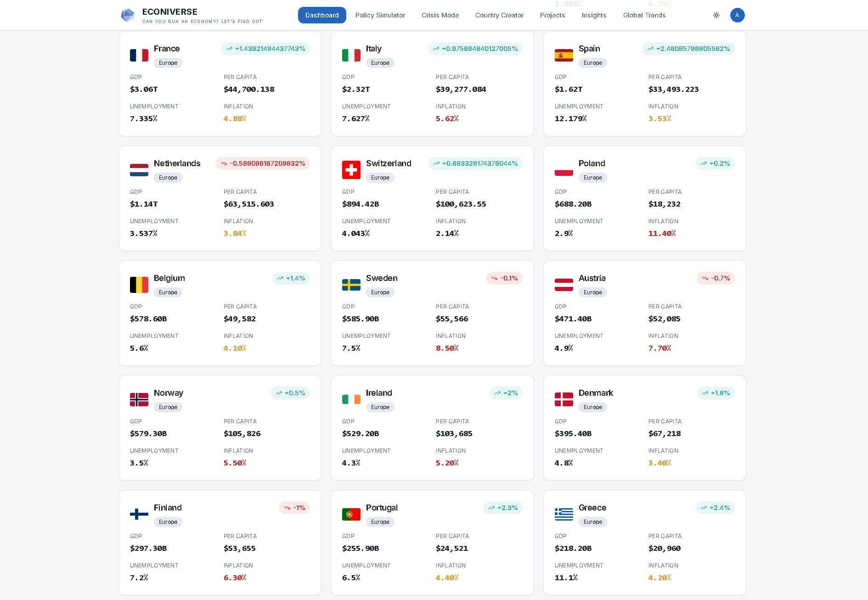This screenshot has height=600, width=868.
Task: Click the Switzerland flag icon
Action: click(x=351, y=170)
